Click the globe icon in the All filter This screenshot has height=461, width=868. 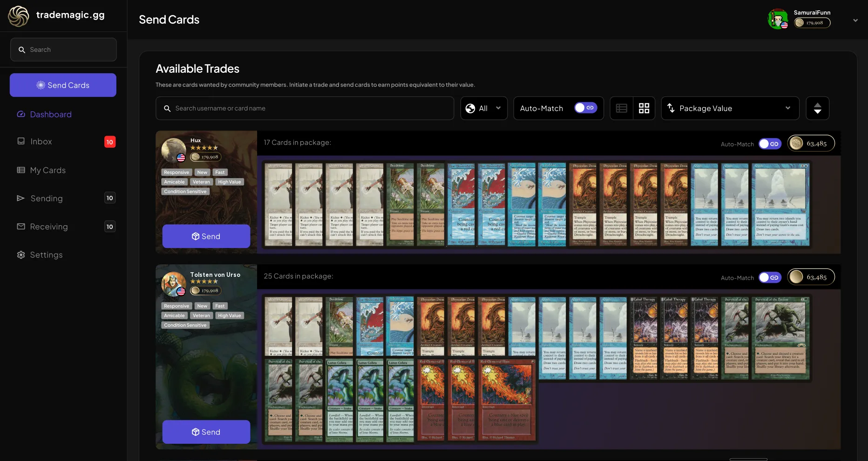471,108
